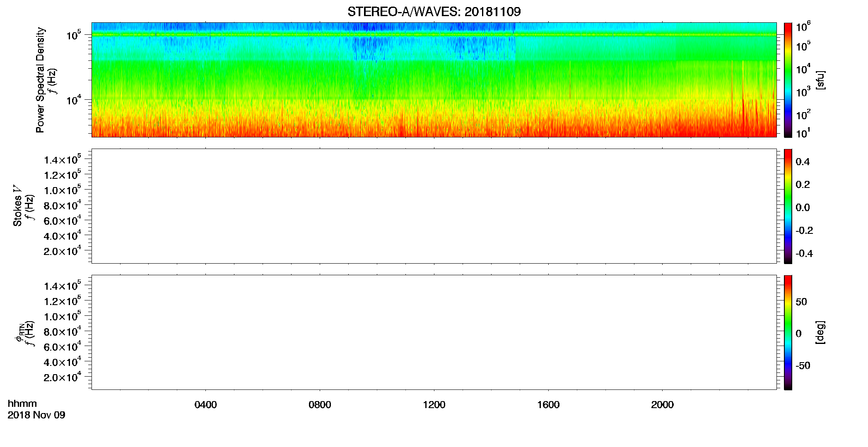The width and height of the screenshot is (868, 447).
Task: Click the 2000 time axis label
Action: 662,405
